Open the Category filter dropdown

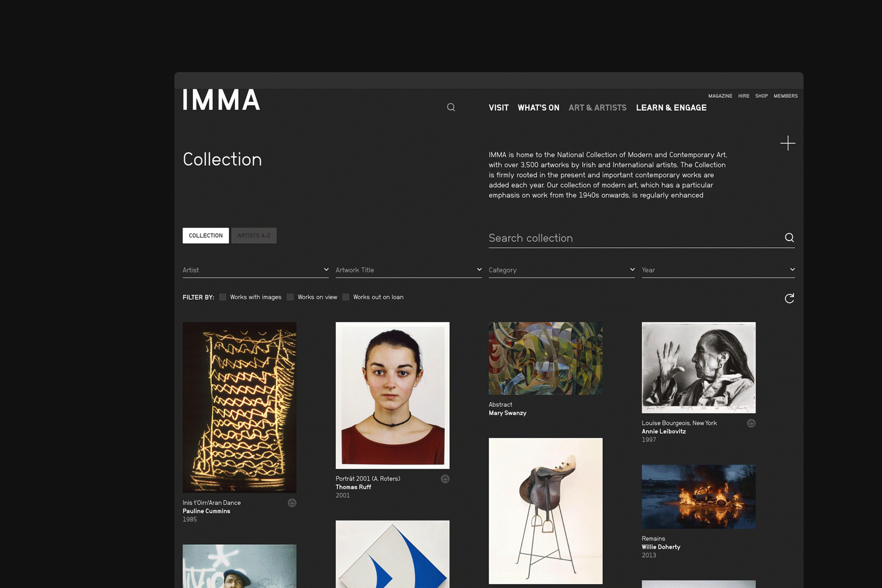coord(562,270)
